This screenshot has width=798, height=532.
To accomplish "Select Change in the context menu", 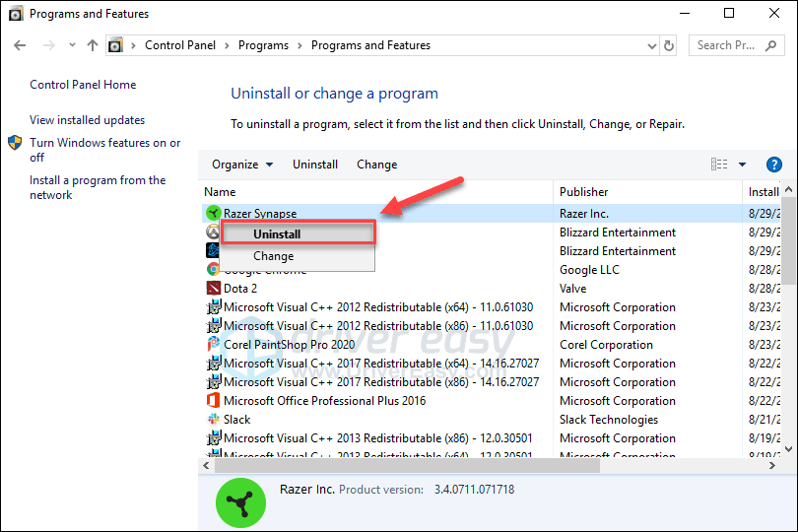I will pos(299,256).
